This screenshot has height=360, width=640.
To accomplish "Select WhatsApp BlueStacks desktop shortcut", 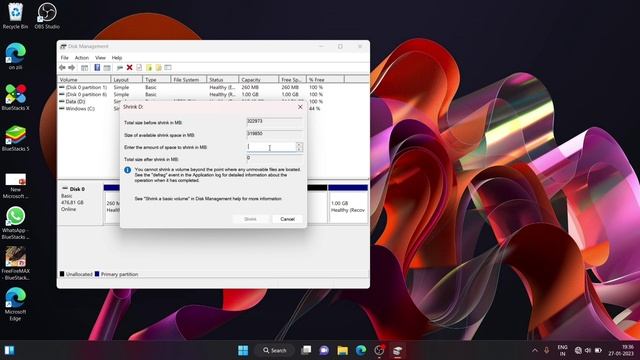I will tap(16, 223).
